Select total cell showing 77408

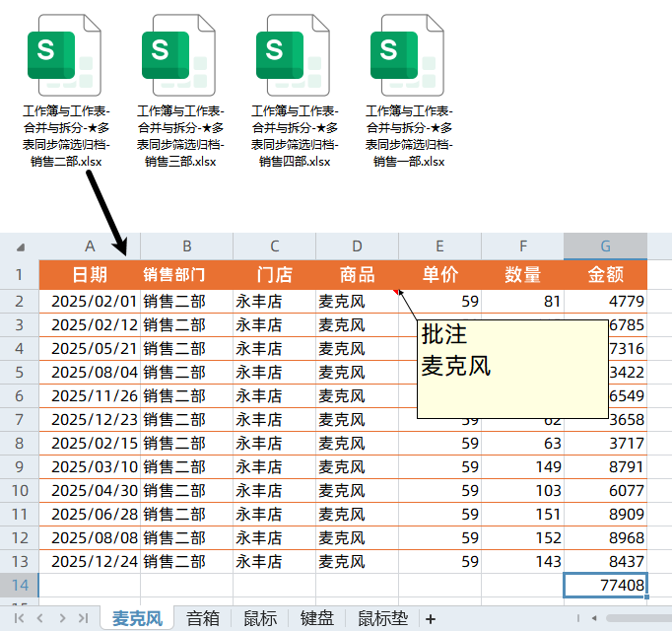click(605, 586)
